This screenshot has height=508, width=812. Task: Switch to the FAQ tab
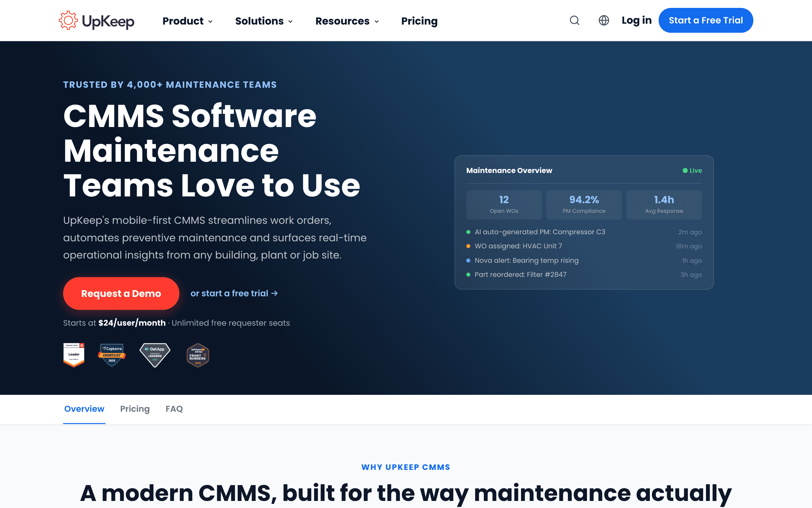(x=174, y=409)
